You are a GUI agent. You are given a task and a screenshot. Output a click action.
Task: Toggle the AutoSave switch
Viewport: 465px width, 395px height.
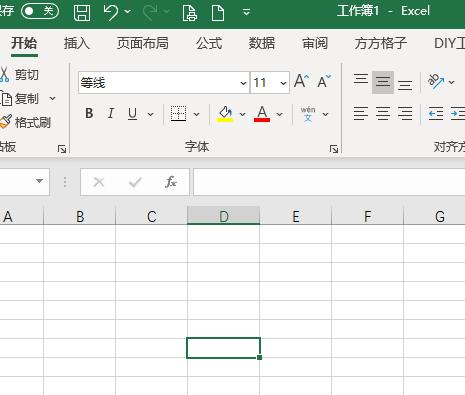click(40, 11)
